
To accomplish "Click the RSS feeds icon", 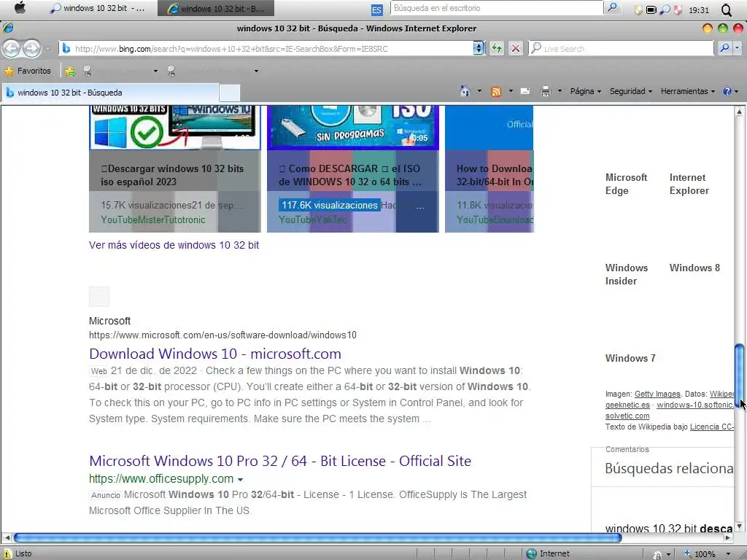I will click(x=496, y=91).
